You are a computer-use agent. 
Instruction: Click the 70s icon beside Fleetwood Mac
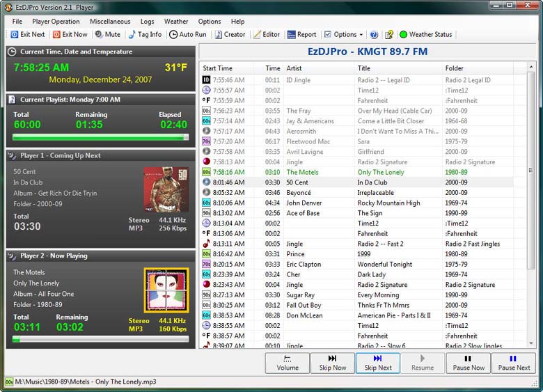click(x=206, y=141)
